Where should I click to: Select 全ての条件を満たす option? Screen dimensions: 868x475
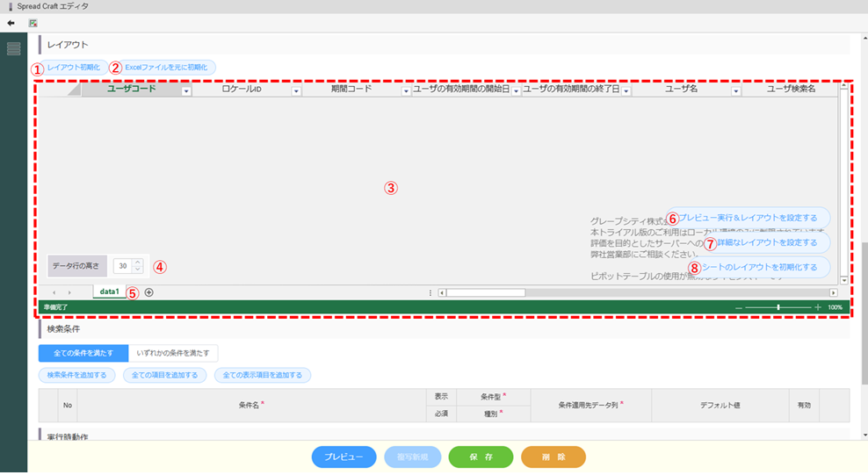(83, 352)
